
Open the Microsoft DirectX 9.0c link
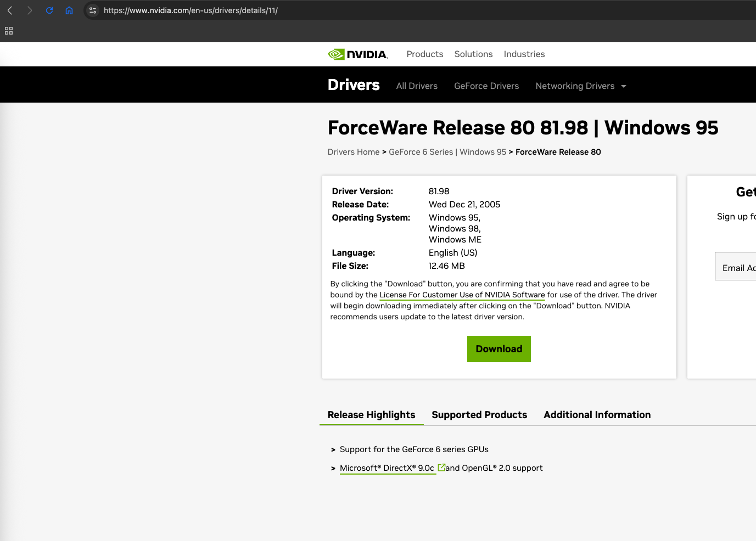[387, 468]
